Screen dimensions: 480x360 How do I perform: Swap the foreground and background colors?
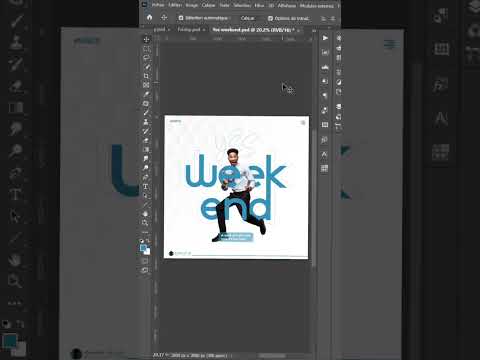click(x=148, y=240)
